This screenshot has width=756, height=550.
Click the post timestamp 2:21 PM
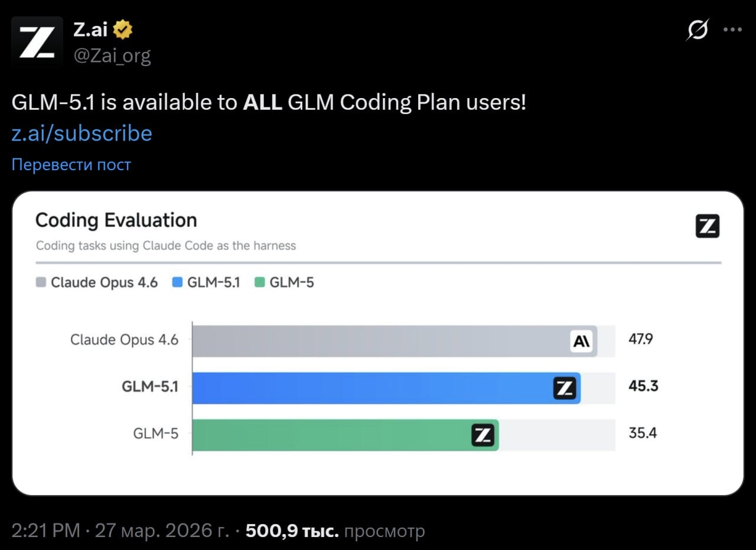coord(45,531)
